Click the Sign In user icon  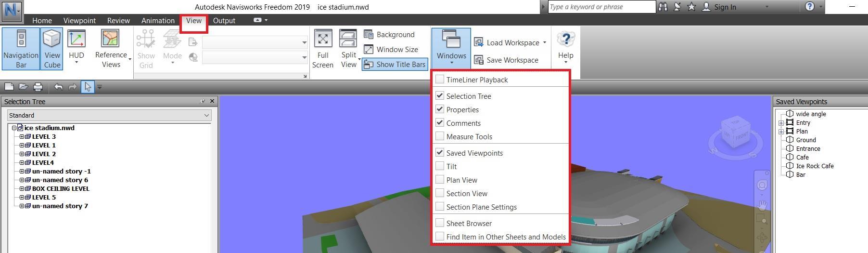(x=706, y=7)
